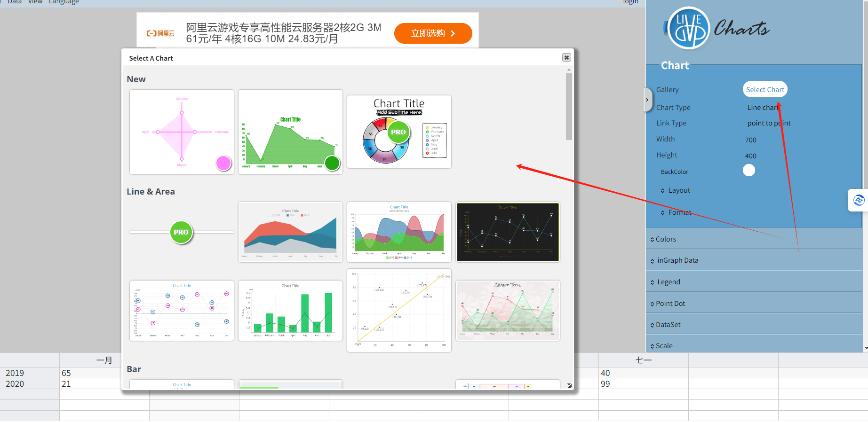Choose the smooth multi-color area chart thumbnail

coord(399,232)
